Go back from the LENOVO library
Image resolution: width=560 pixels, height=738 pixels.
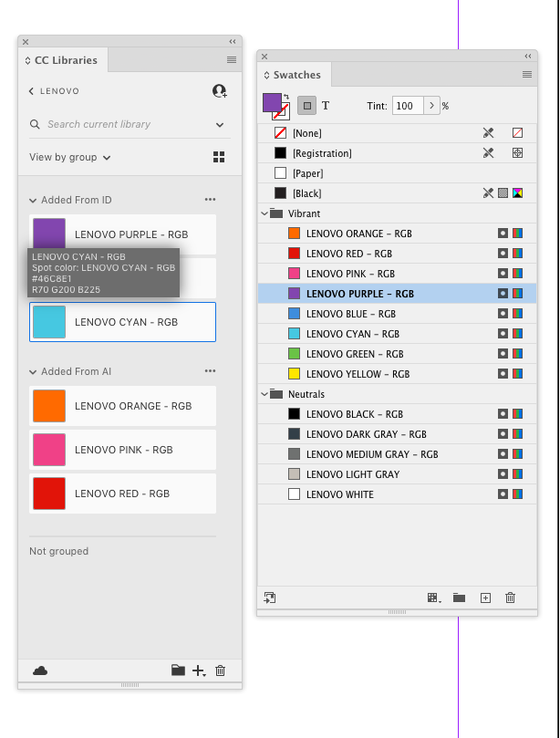(x=33, y=91)
